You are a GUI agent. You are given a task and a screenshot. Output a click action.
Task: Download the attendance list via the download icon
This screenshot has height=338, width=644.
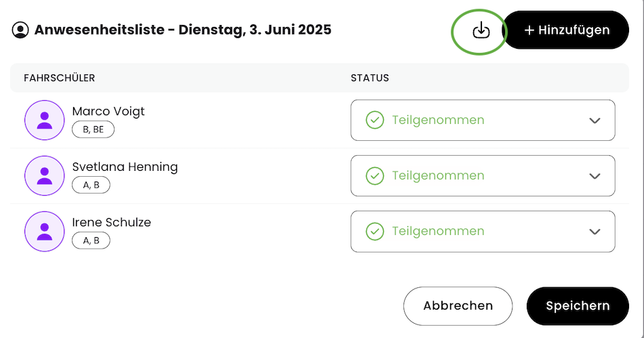coord(481,30)
